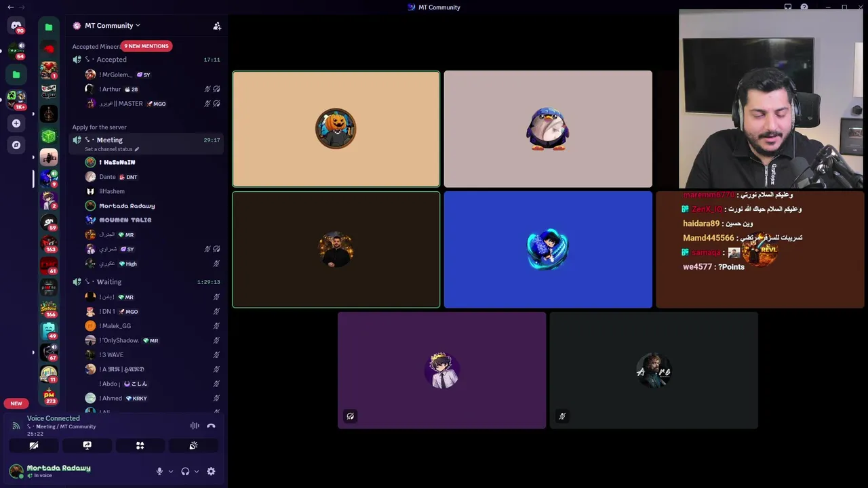Image resolution: width=868 pixels, height=488 pixels.
Task: Open the server icon with 163 badge
Action: (x=49, y=244)
